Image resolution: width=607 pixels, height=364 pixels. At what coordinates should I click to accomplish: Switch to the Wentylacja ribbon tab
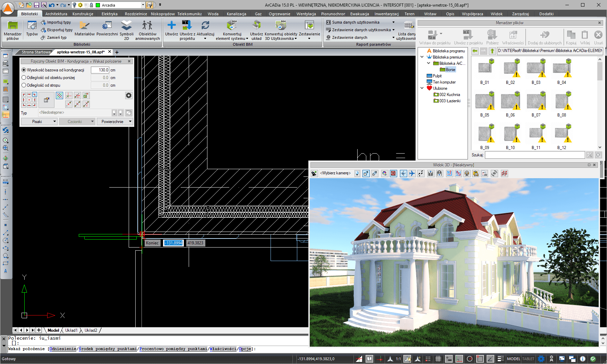coord(306,14)
